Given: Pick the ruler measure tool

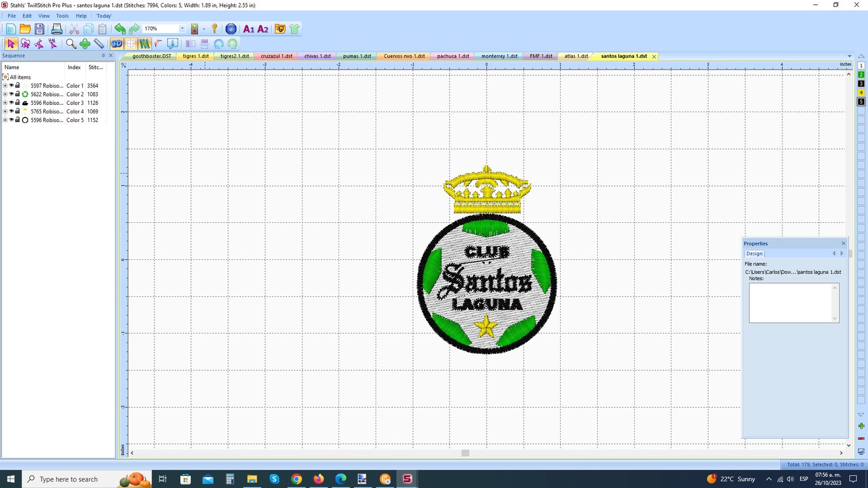Looking at the screenshot, I should tap(99, 43).
